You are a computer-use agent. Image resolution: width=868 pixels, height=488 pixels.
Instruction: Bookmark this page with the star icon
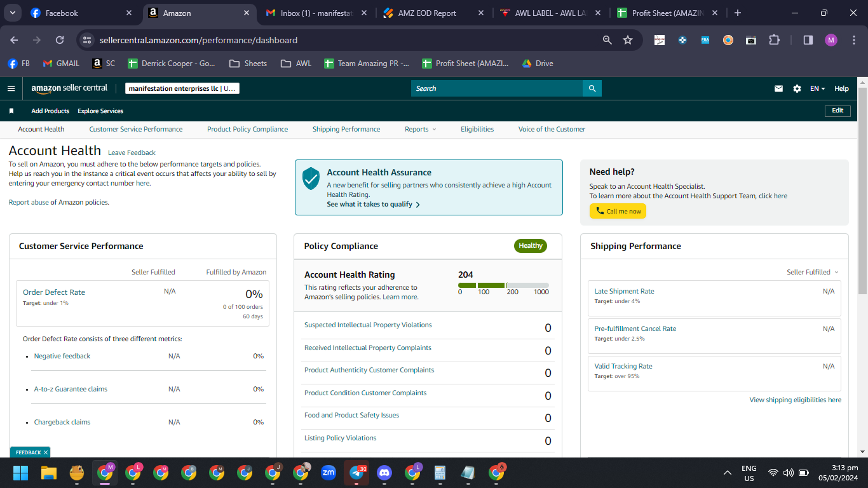(628, 40)
